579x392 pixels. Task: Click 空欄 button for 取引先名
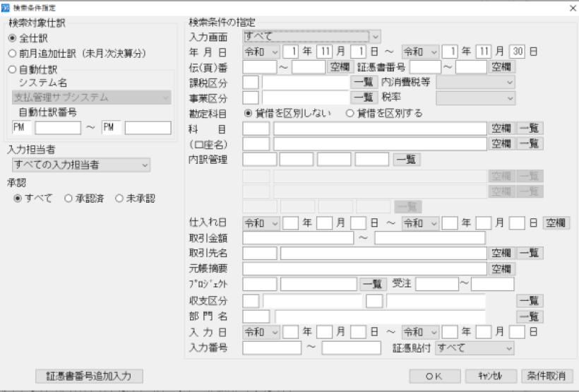pyautogui.click(x=501, y=253)
